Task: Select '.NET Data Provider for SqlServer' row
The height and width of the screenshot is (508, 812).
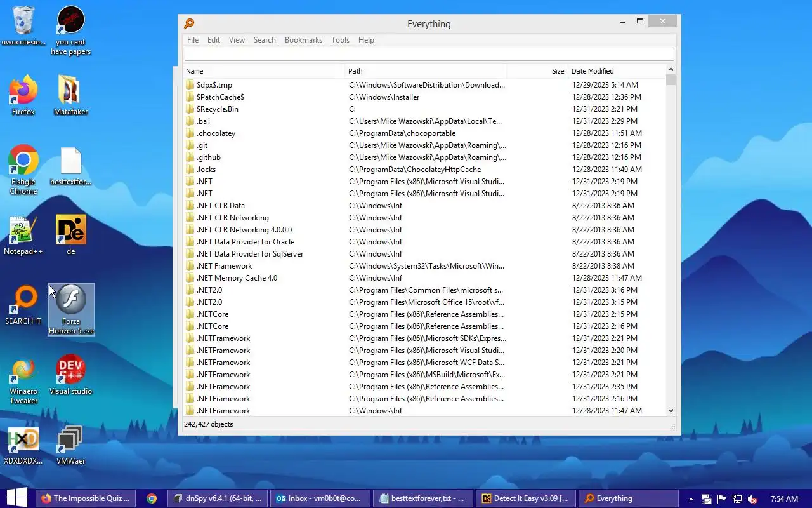Action: (x=425, y=253)
